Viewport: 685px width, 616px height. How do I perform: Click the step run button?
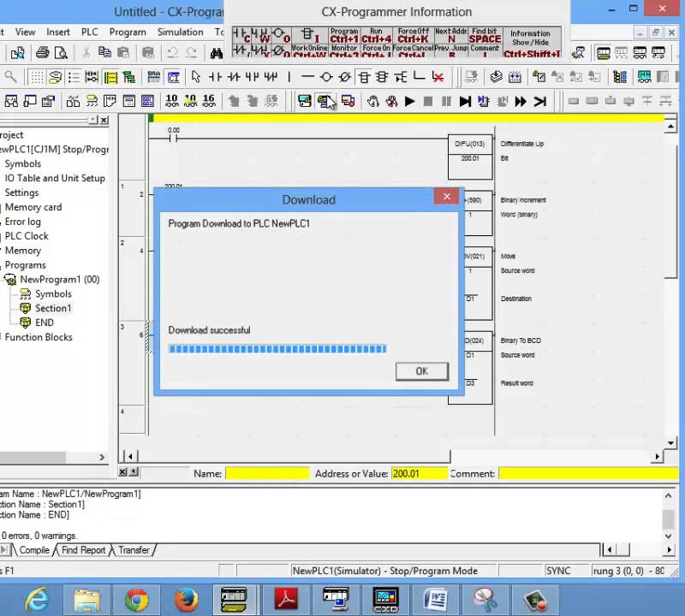point(465,102)
